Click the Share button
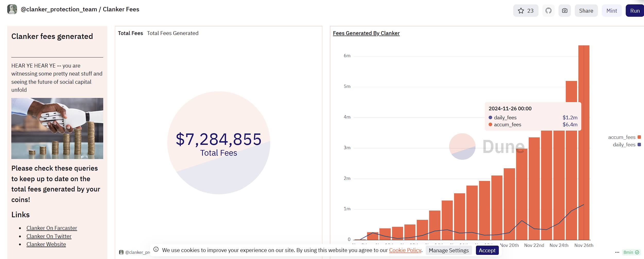 click(586, 11)
